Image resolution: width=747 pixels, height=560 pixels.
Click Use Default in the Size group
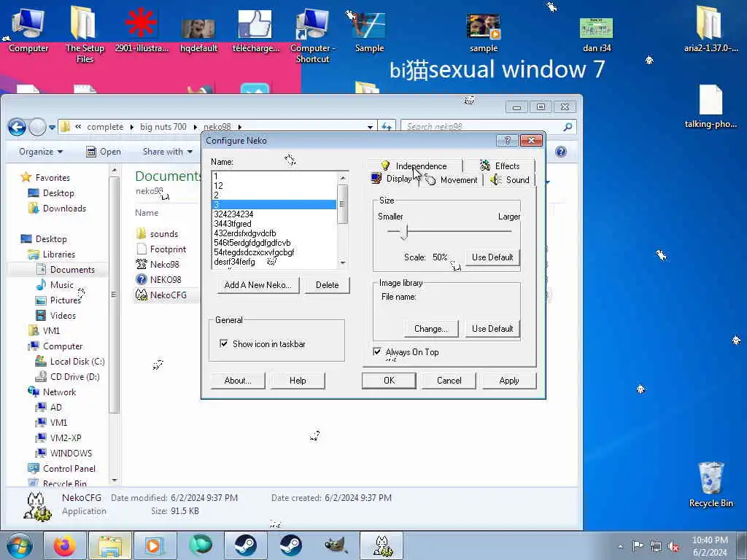point(492,257)
